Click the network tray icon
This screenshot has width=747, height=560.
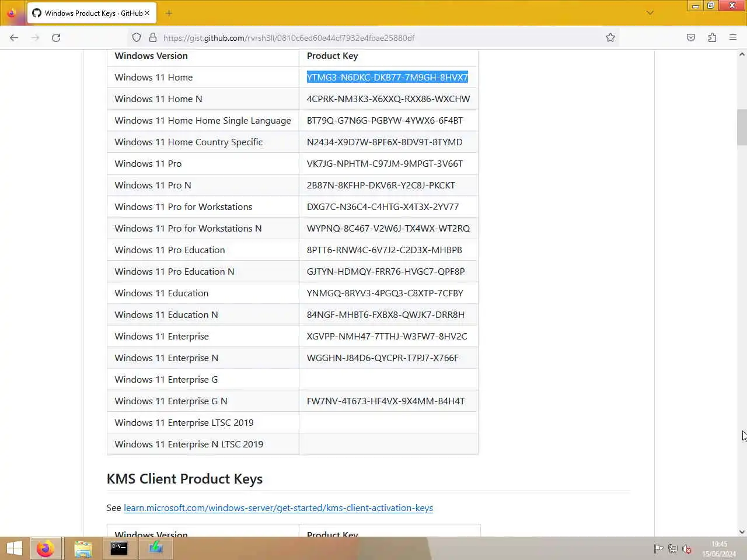673,549
